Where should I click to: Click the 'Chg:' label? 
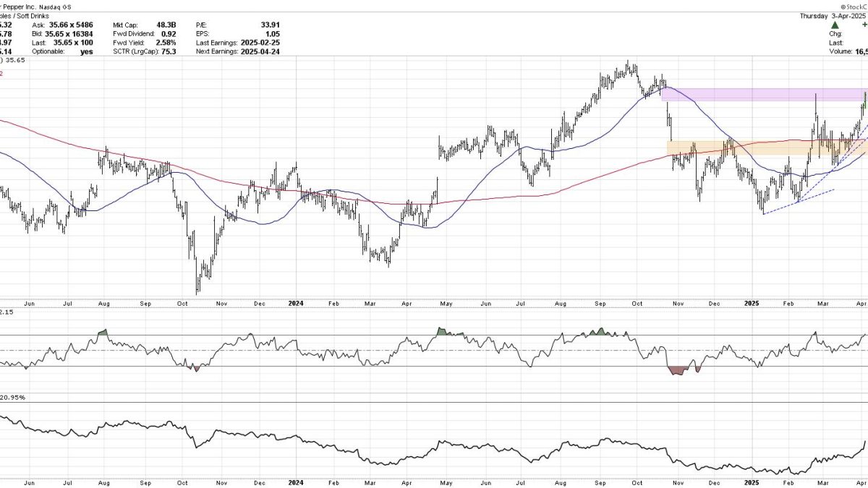coord(836,34)
